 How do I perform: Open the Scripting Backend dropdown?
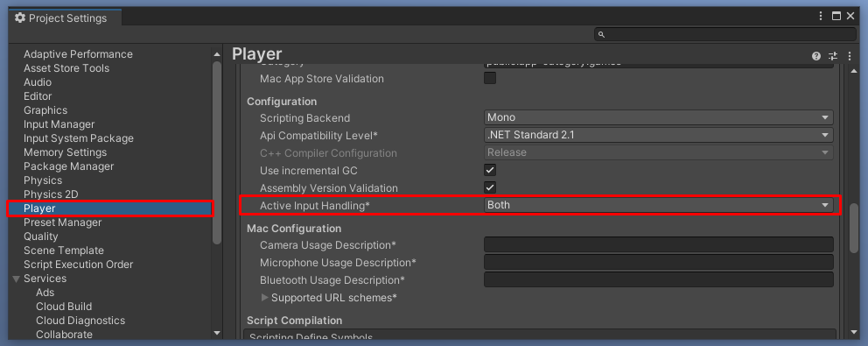[658, 117]
